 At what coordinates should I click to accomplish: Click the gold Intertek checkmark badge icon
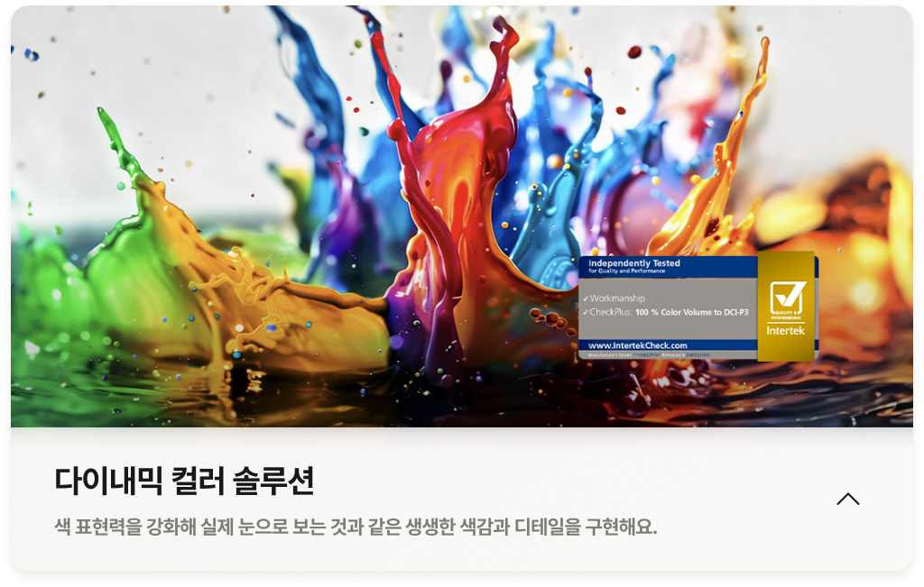click(785, 297)
